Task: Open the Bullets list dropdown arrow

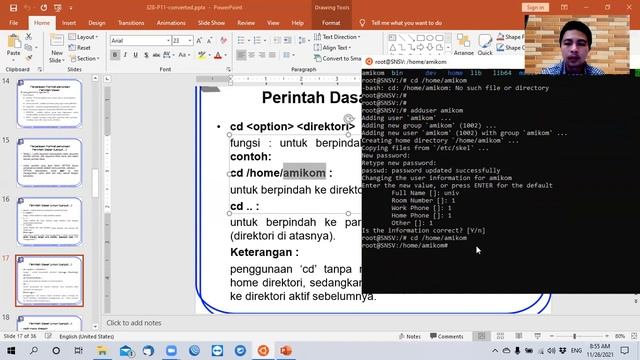Action: click(x=249, y=40)
